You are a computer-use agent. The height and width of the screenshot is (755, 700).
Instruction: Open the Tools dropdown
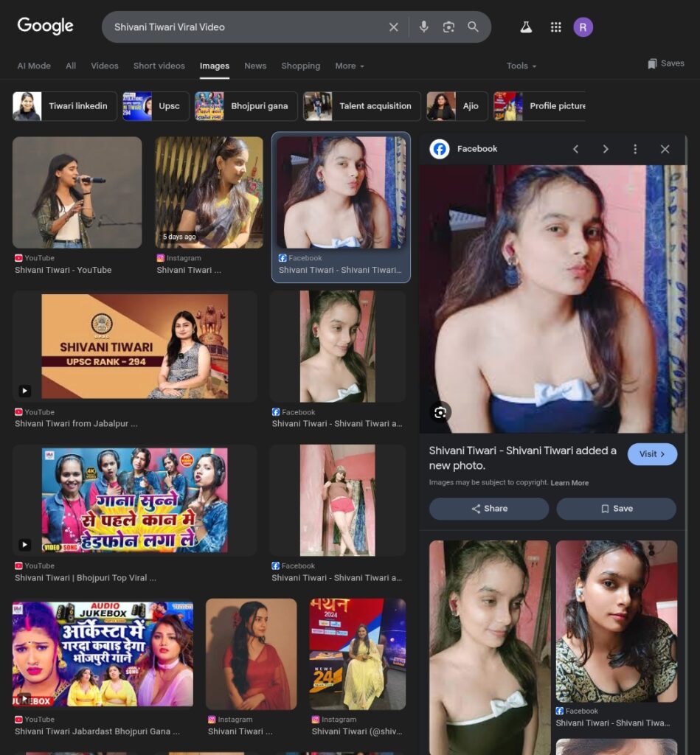point(521,66)
